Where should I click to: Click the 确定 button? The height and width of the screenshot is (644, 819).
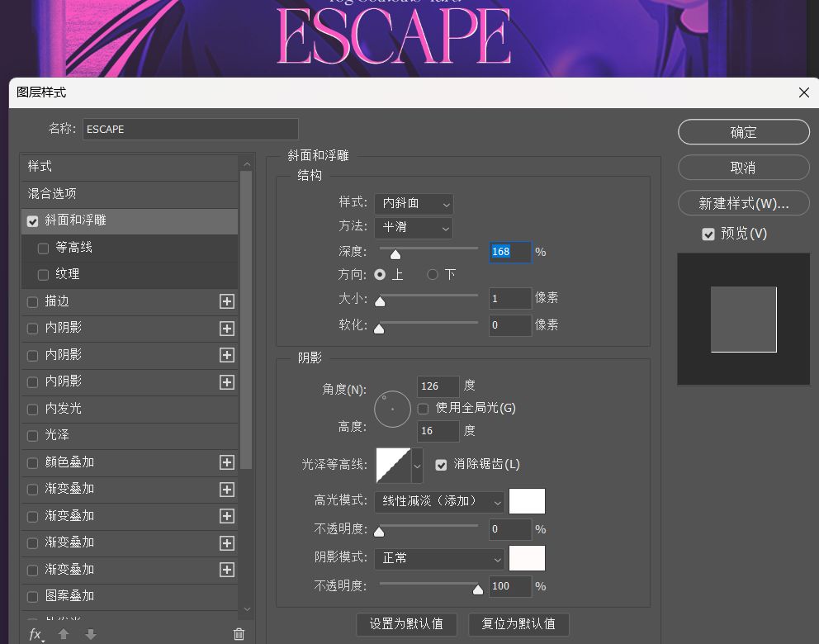point(743,132)
